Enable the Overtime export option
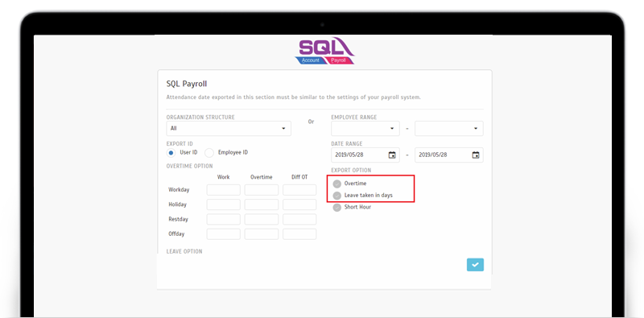The width and height of the screenshot is (644, 318). [x=337, y=184]
